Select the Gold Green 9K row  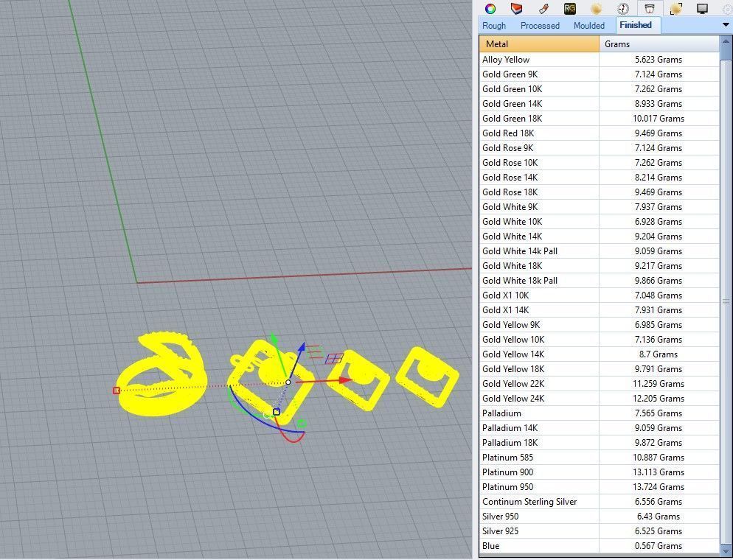599,74
